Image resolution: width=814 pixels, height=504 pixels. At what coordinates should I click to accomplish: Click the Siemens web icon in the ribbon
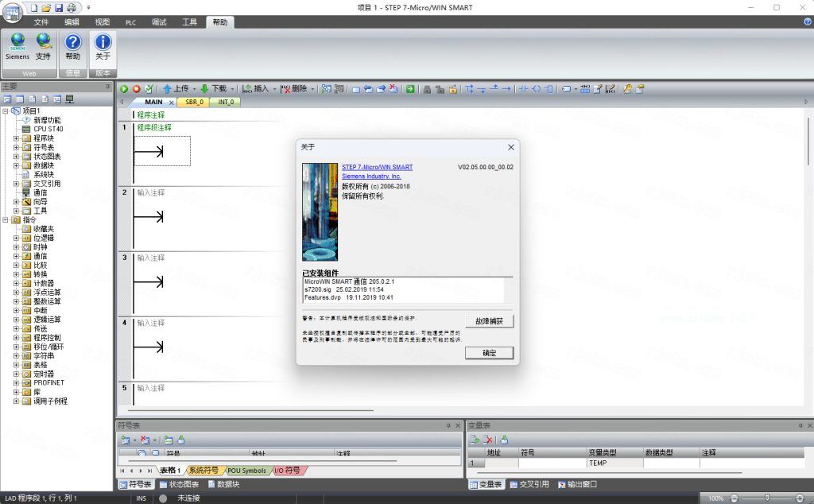tap(17, 46)
